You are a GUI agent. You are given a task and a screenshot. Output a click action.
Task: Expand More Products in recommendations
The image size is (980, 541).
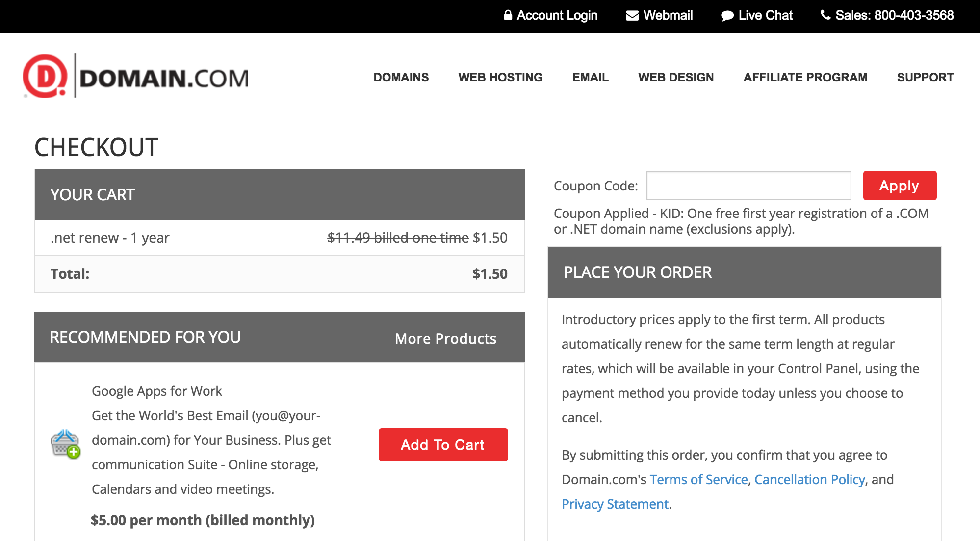point(445,338)
